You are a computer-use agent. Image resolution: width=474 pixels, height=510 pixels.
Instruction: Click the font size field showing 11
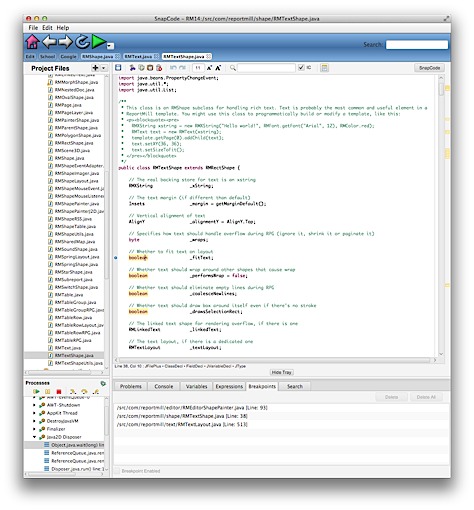[198, 68]
